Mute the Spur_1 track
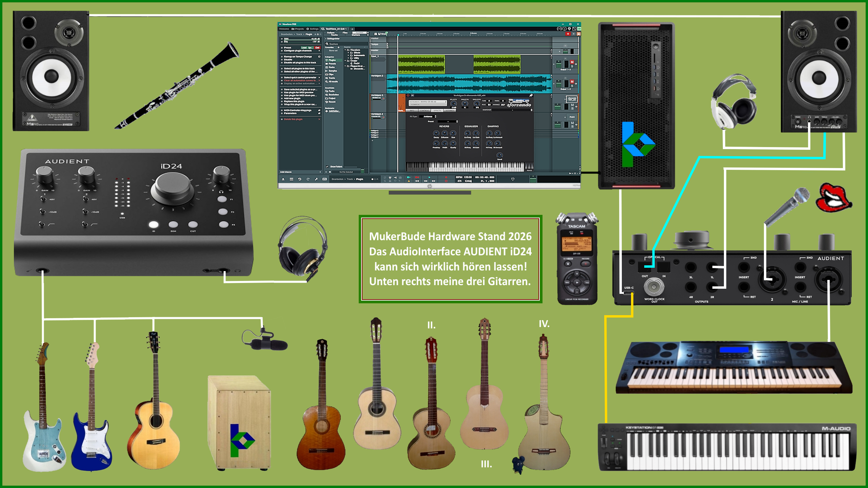868x488 pixels. tap(572, 62)
